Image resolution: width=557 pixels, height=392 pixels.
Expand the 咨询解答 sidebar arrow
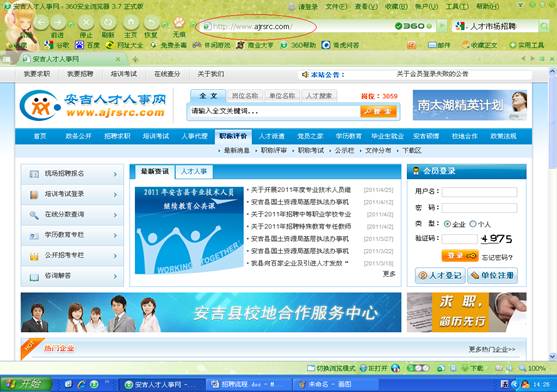pos(115,276)
